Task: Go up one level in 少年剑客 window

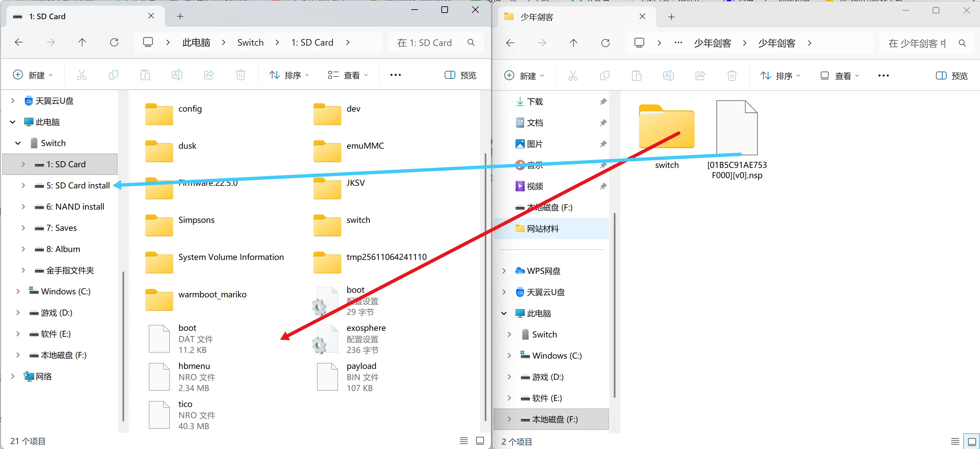Action: (x=573, y=43)
